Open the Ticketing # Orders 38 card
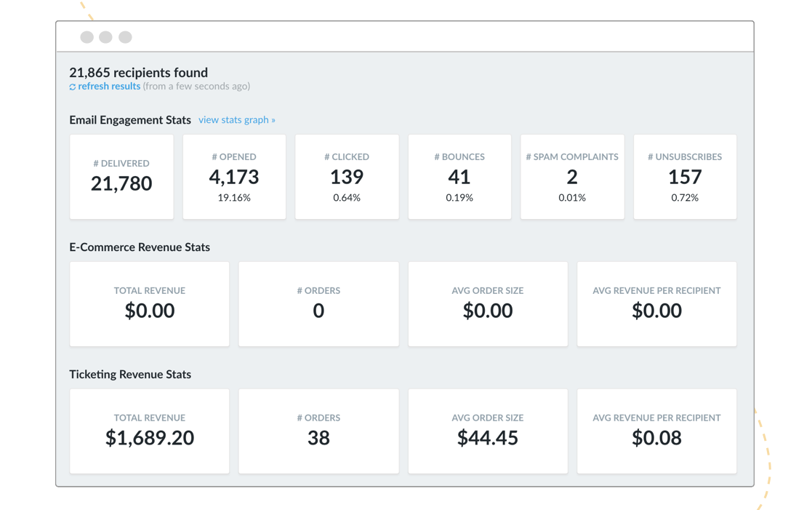Viewport: 812px width, 510px height. [x=318, y=431]
